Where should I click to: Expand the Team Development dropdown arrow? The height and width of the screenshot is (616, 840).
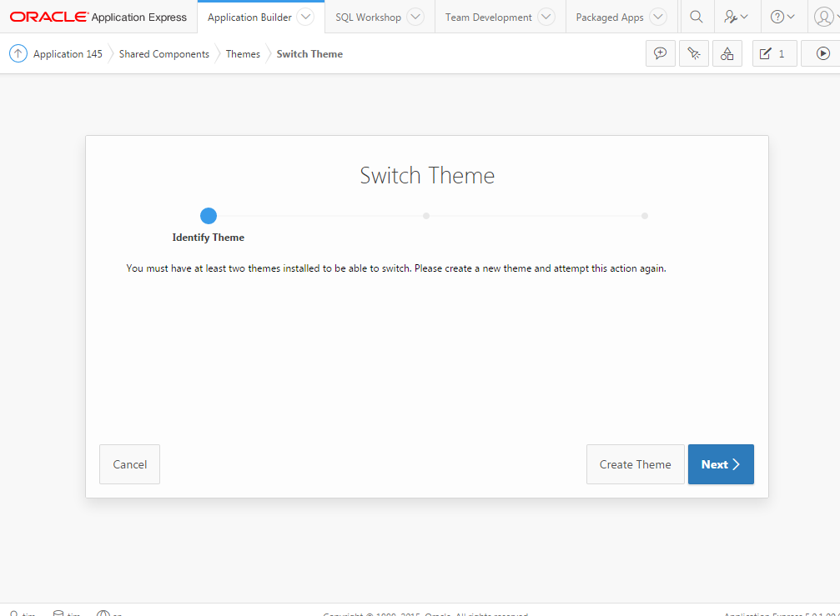[546, 17]
